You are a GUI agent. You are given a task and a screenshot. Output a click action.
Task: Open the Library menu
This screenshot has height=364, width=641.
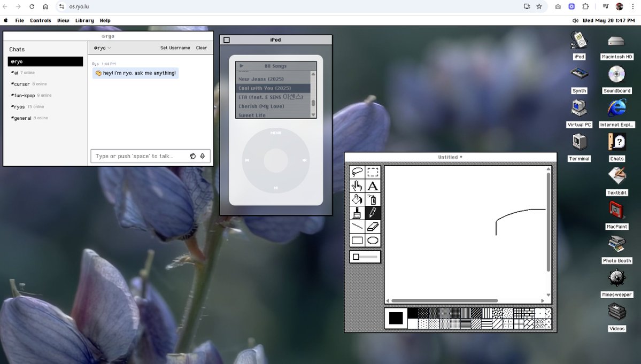point(84,20)
